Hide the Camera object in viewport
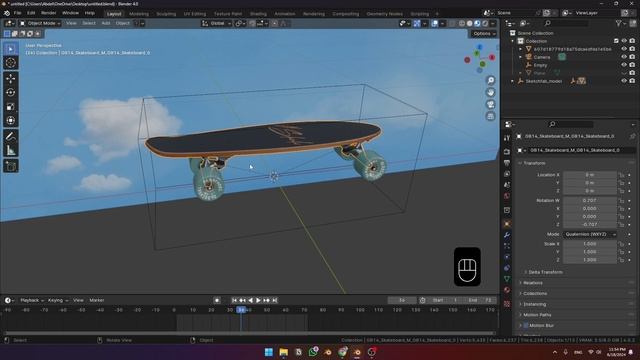 (624, 57)
